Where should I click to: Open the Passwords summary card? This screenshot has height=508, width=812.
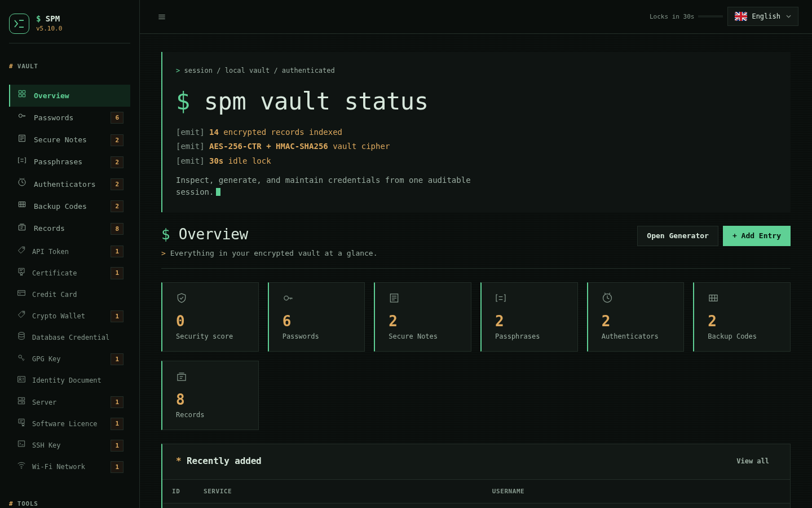[316, 317]
